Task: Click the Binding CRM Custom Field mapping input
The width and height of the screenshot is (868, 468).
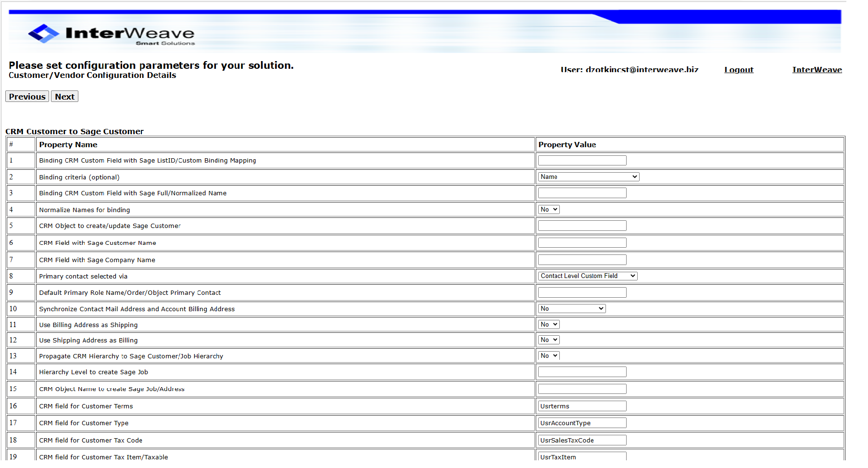Action: click(x=582, y=160)
